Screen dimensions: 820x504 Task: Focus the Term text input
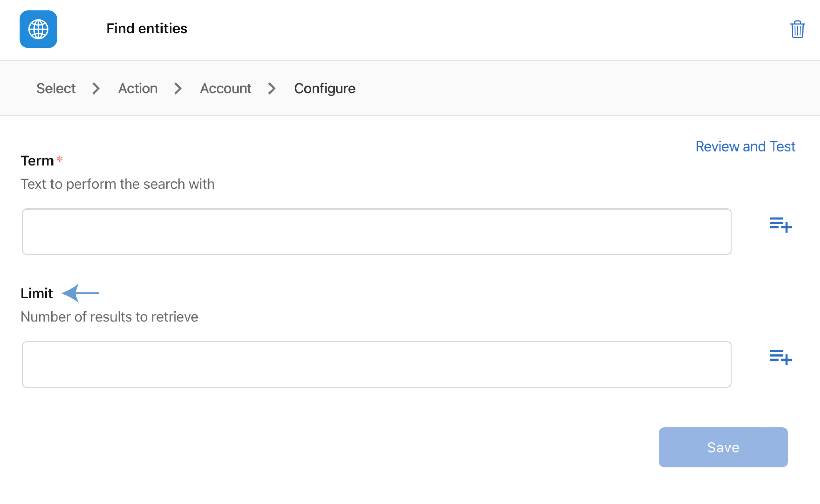377,232
